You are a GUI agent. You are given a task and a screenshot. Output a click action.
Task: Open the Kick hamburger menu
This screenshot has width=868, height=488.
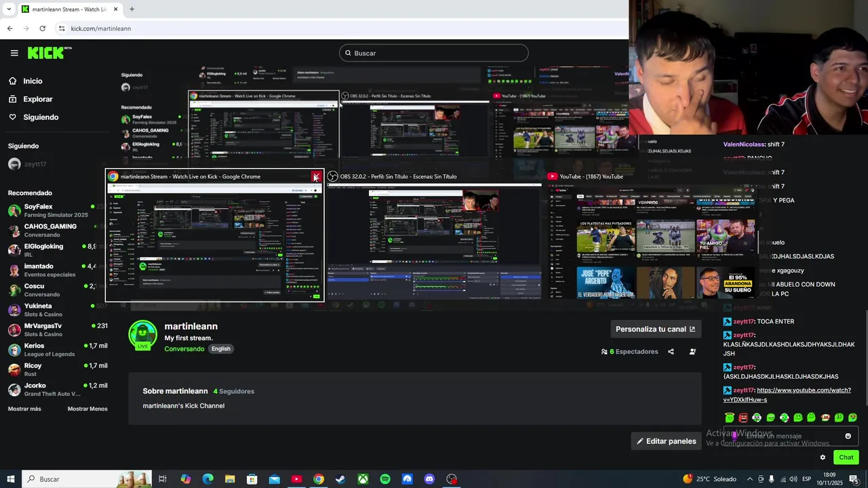tap(14, 53)
